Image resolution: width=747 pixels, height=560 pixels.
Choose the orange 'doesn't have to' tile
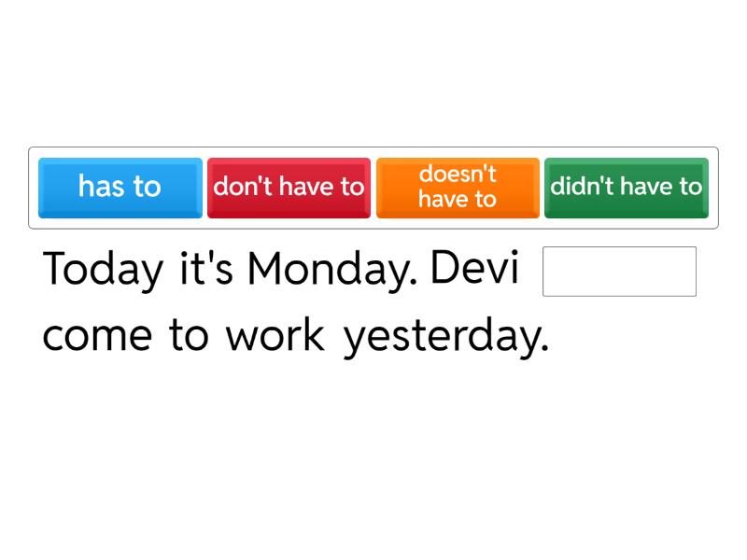pyautogui.click(x=458, y=187)
